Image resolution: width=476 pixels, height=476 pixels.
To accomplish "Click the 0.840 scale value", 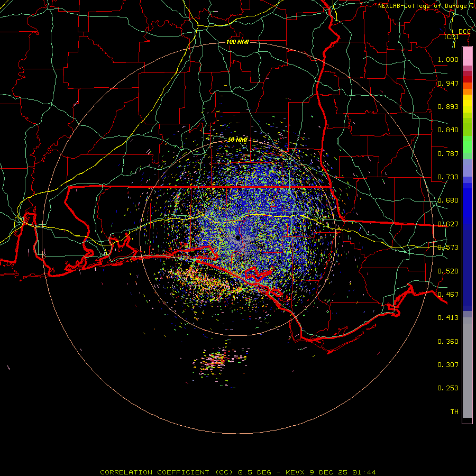I will [448, 130].
